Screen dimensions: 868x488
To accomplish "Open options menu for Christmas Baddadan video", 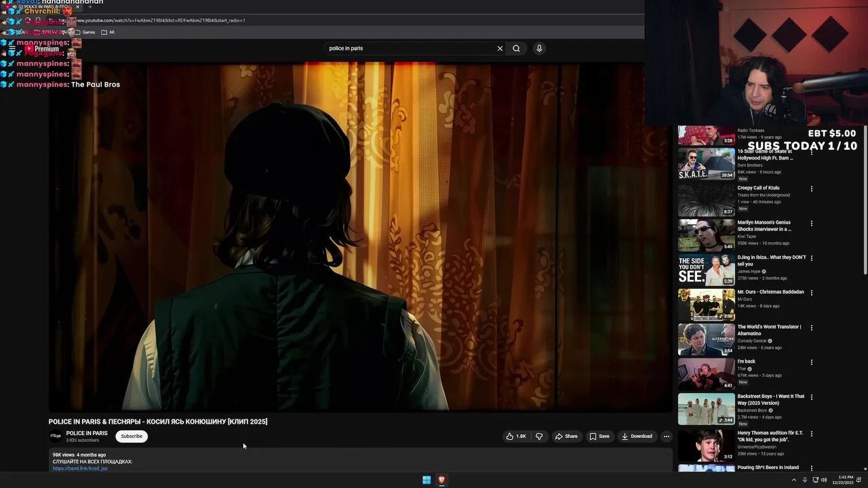I will click(x=812, y=293).
